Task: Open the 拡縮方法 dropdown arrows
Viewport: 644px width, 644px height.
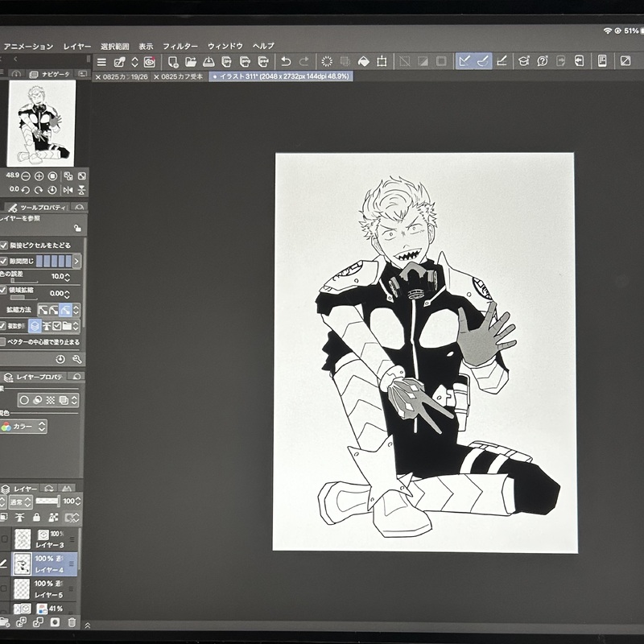Action: [x=76, y=310]
